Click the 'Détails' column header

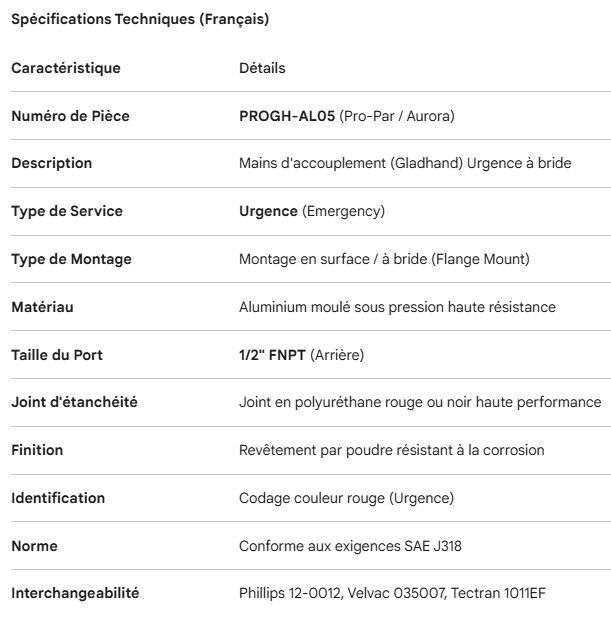[x=262, y=68]
